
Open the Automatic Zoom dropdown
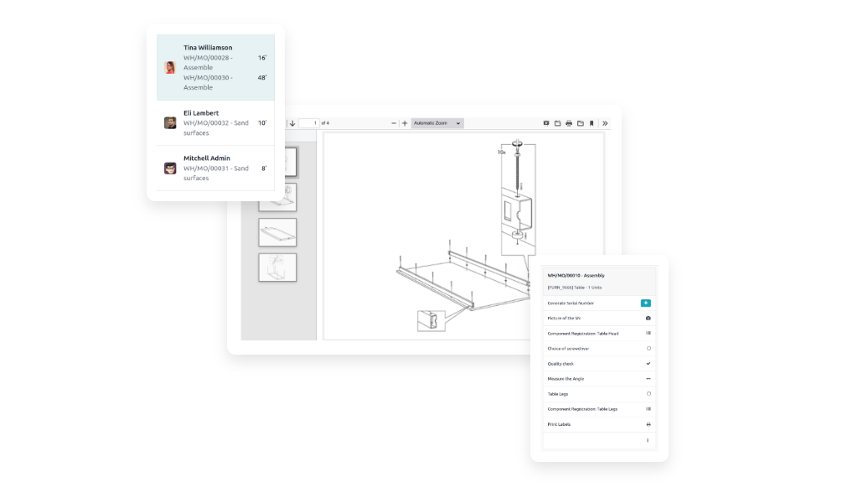(437, 123)
